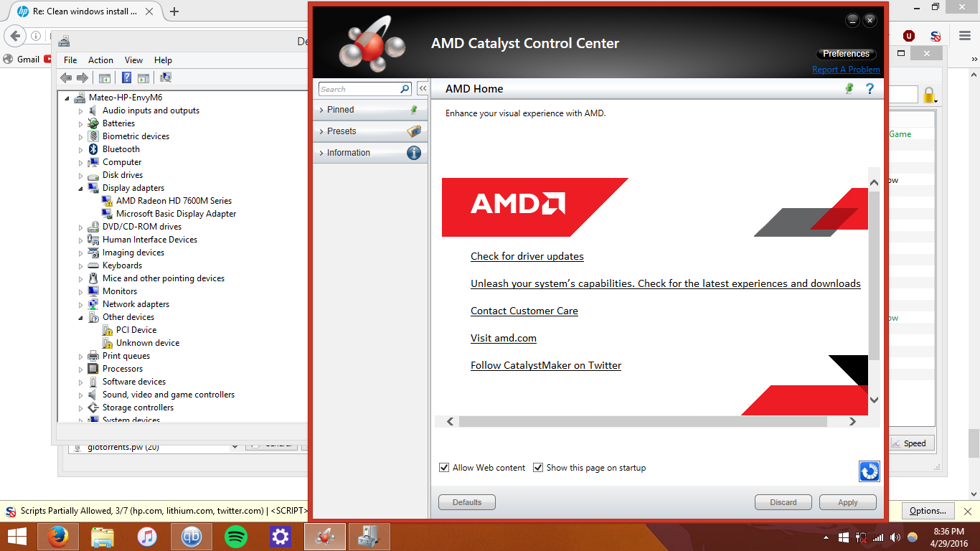Open the Firefox hamburger menu
980x551 pixels.
tap(964, 35)
